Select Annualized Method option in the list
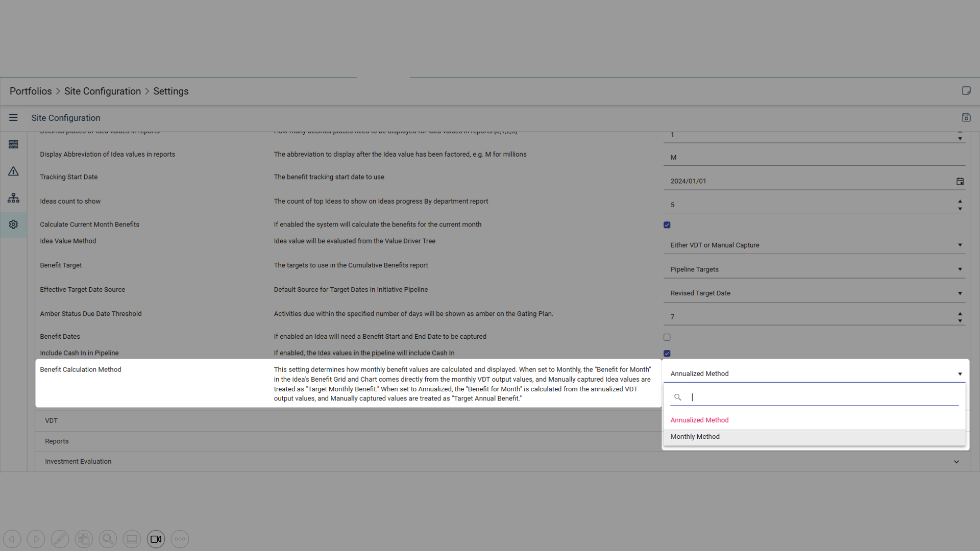Image resolution: width=980 pixels, height=551 pixels. click(x=699, y=420)
